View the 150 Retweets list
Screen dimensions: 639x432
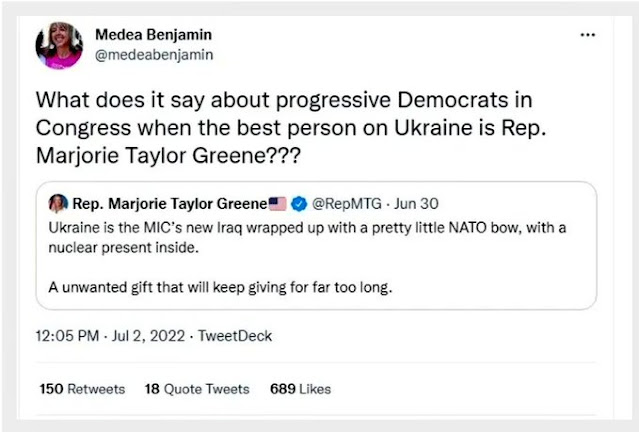82,388
